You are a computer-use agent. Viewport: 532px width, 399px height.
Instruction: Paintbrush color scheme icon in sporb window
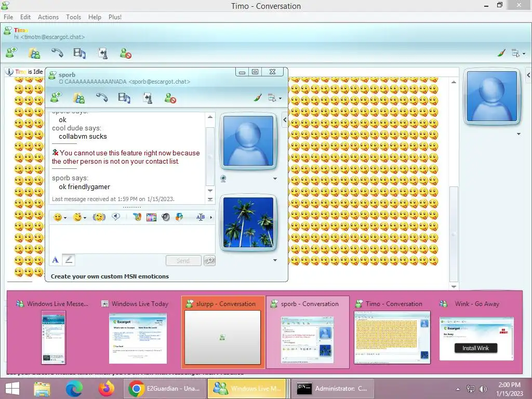pyautogui.click(x=258, y=98)
